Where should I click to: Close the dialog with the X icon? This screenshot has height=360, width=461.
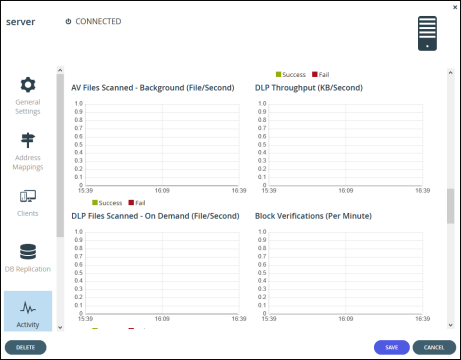[x=455, y=7]
